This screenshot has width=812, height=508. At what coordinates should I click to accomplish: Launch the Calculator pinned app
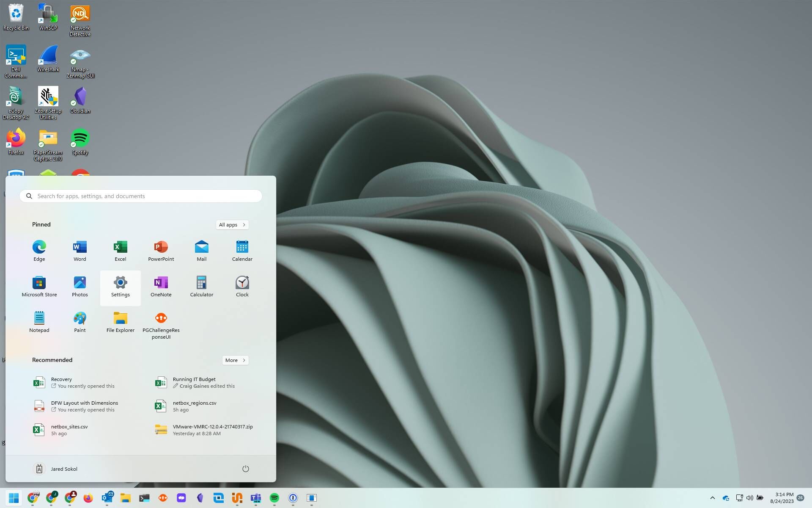[201, 286]
